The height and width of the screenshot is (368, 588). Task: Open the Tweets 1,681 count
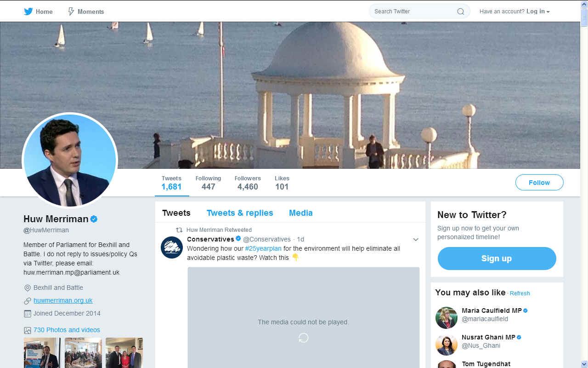click(171, 183)
